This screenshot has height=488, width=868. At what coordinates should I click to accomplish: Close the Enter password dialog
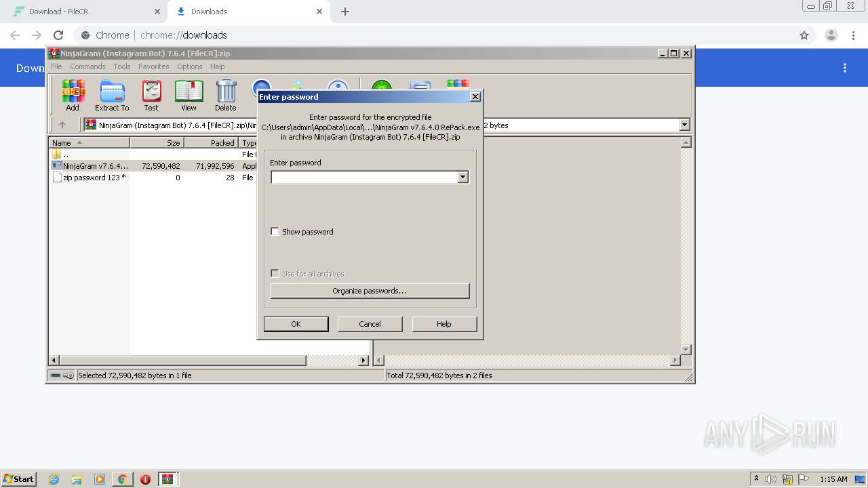click(x=475, y=97)
